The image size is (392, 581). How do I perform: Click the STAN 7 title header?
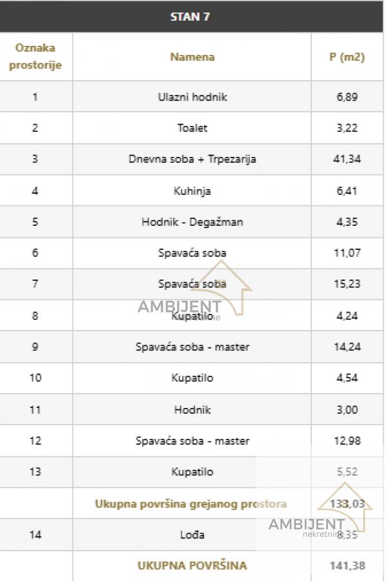pyautogui.click(x=190, y=17)
